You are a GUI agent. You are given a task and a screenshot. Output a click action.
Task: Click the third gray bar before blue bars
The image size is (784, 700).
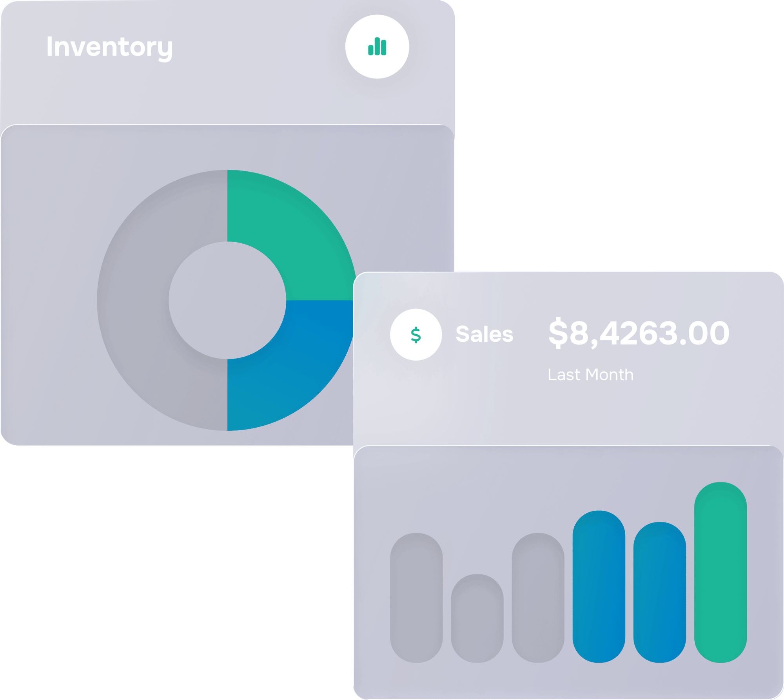pos(538,598)
